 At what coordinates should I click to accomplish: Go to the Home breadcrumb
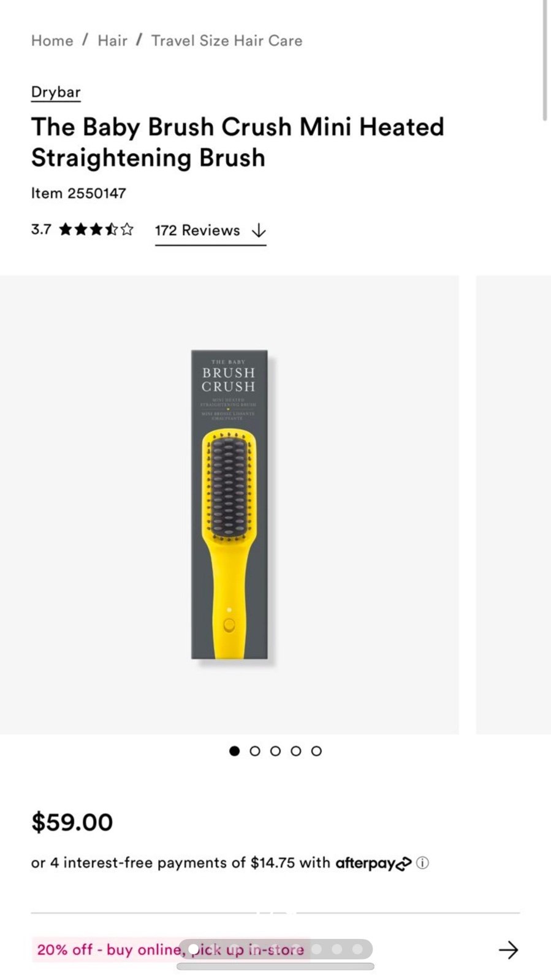(52, 40)
